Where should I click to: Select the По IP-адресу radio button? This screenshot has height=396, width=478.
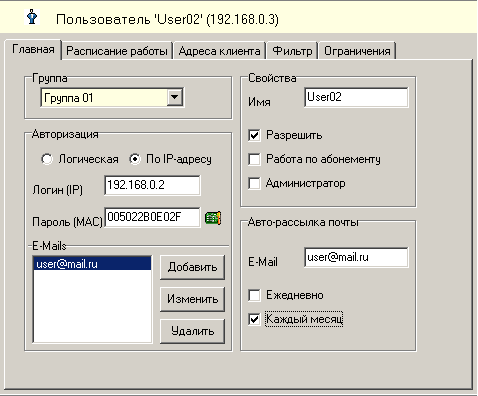[135, 159]
